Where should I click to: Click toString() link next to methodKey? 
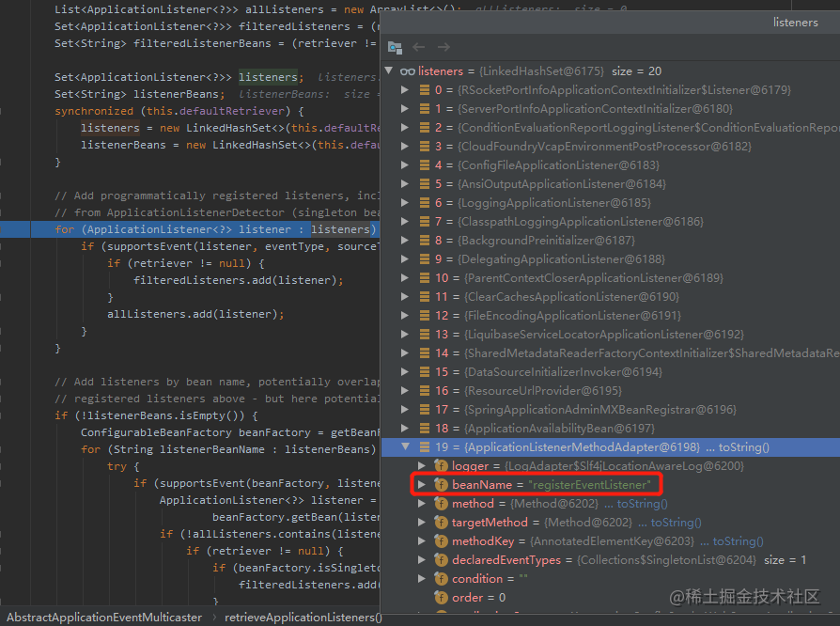tap(738, 541)
